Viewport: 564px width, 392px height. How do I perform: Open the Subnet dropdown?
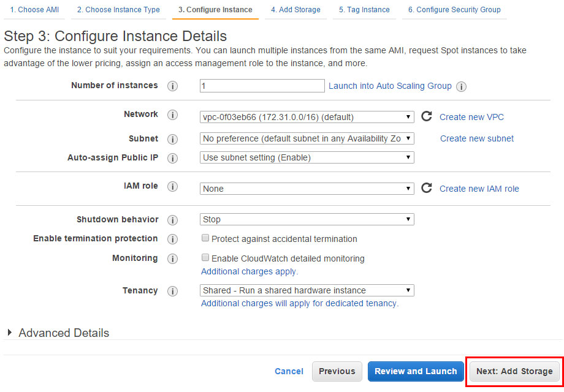tap(307, 138)
